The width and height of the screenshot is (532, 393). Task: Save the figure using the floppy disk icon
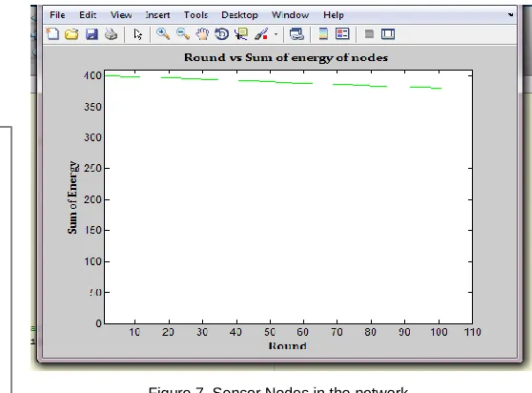pyautogui.click(x=92, y=34)
